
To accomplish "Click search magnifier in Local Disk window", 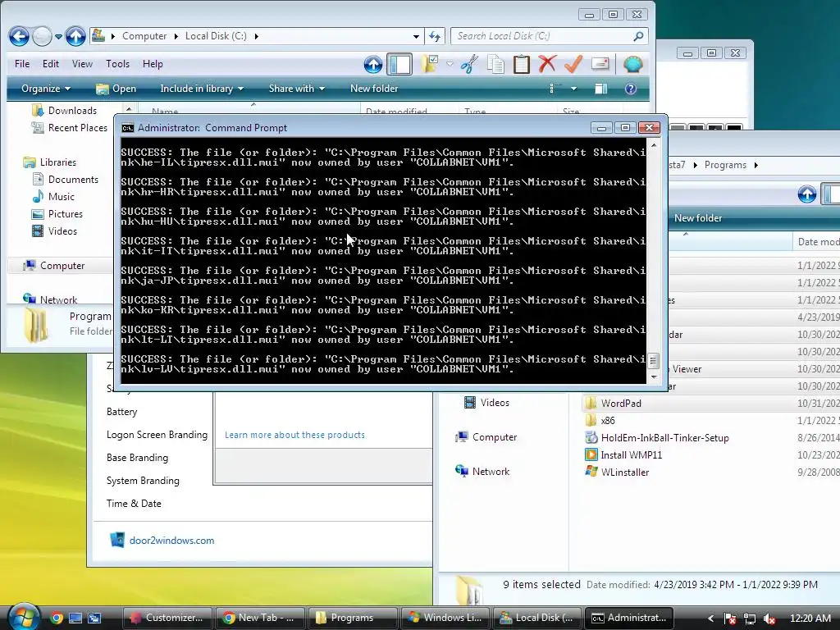I will (x=638, y=36).
